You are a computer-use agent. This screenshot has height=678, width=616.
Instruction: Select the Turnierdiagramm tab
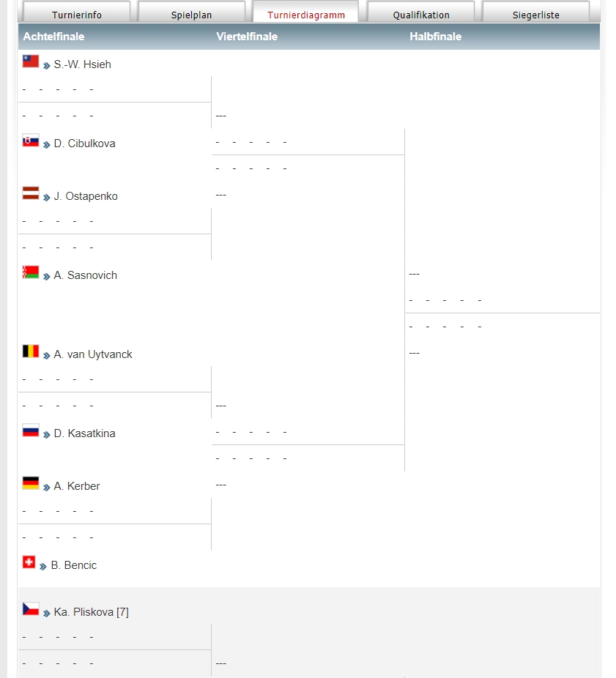tap(305, 14)
